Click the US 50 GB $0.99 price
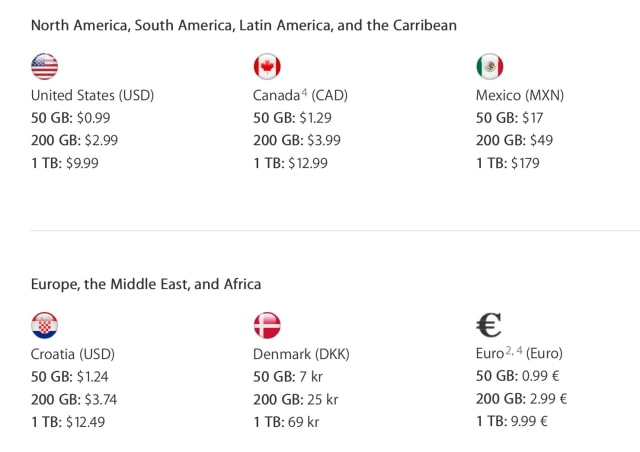640x452 pixels. pyautogui.click(x=71, y=118)
